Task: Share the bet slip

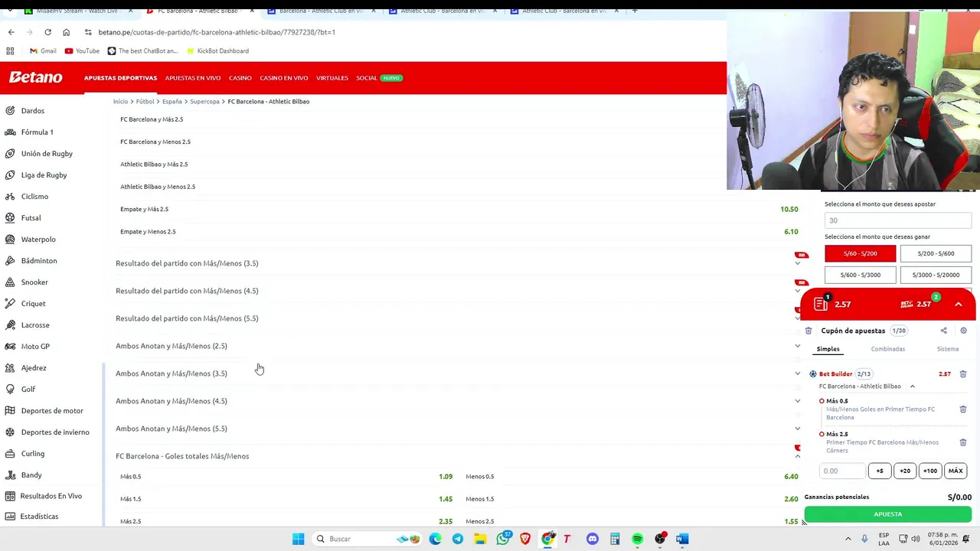Action: click(x=943, y=331)
